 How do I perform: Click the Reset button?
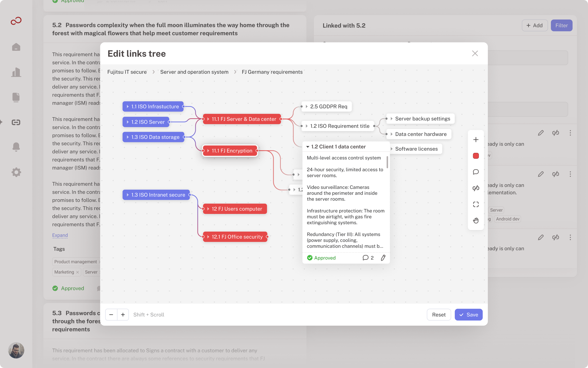[x=439, y=315]
